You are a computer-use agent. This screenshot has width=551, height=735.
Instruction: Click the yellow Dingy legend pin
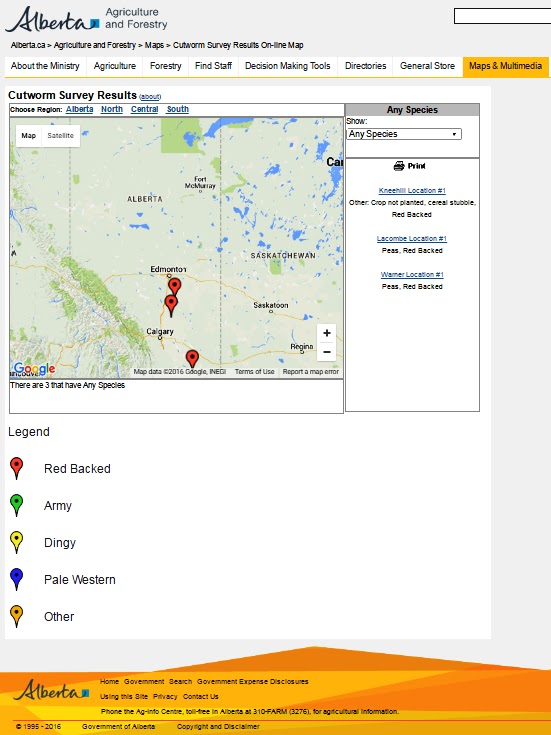(16, 542)
